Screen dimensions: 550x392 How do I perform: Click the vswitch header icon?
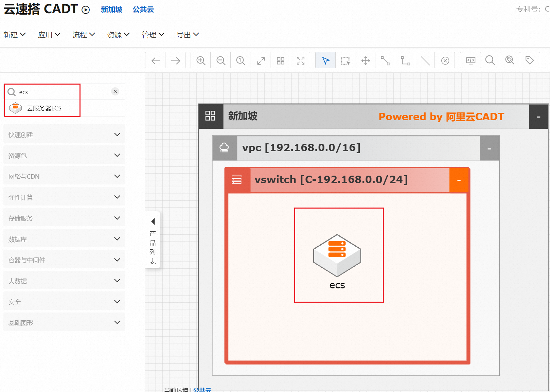(237, 180)
